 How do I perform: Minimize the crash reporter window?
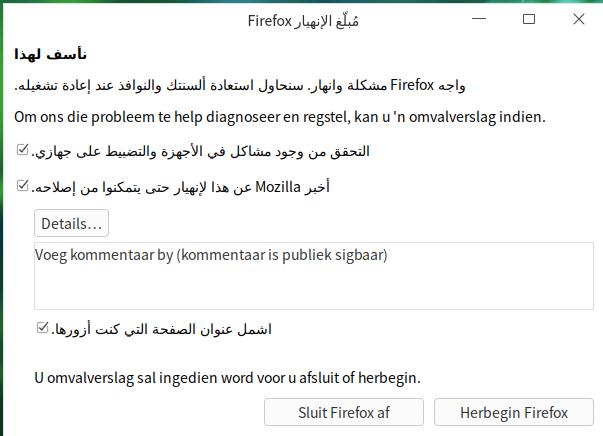tap(479, 19)
